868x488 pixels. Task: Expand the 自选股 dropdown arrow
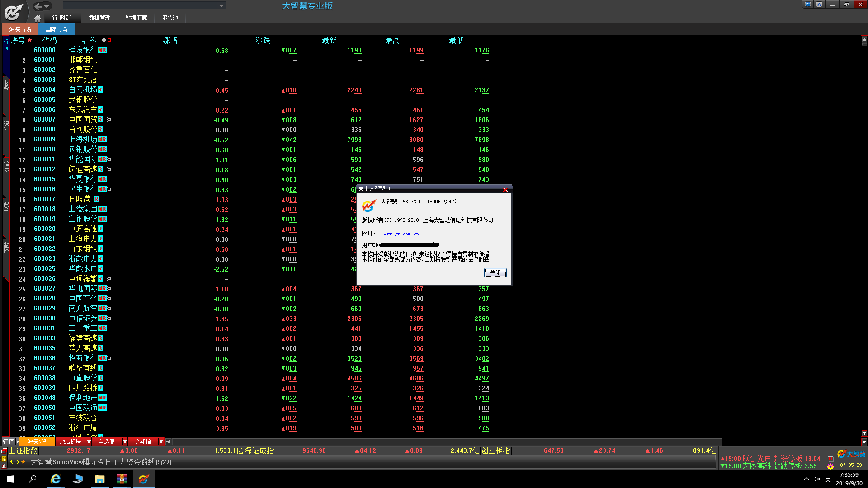coord(125,441)
